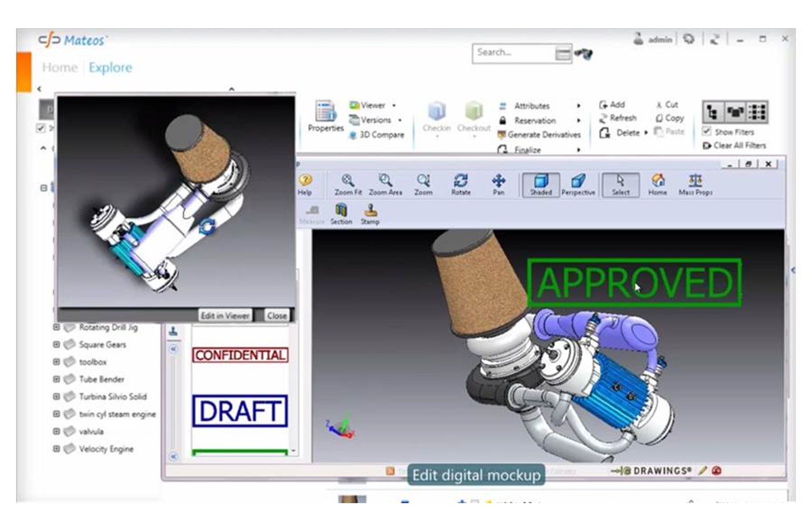
Task: Choose the Pan tool
Action: point(498,181)
